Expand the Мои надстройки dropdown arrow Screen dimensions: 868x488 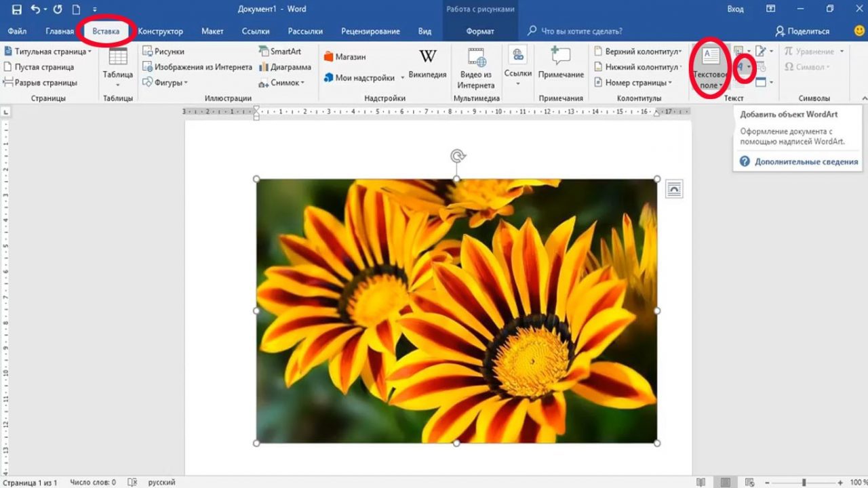pos(402,78)
